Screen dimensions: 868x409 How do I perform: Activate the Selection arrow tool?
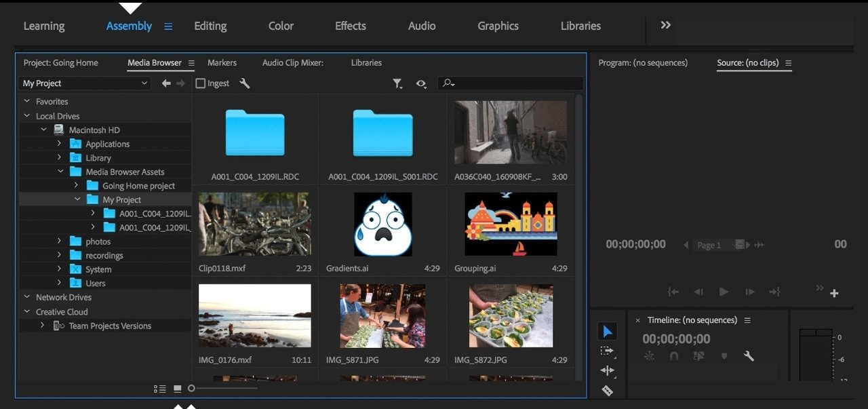click(x=607, y=331)
